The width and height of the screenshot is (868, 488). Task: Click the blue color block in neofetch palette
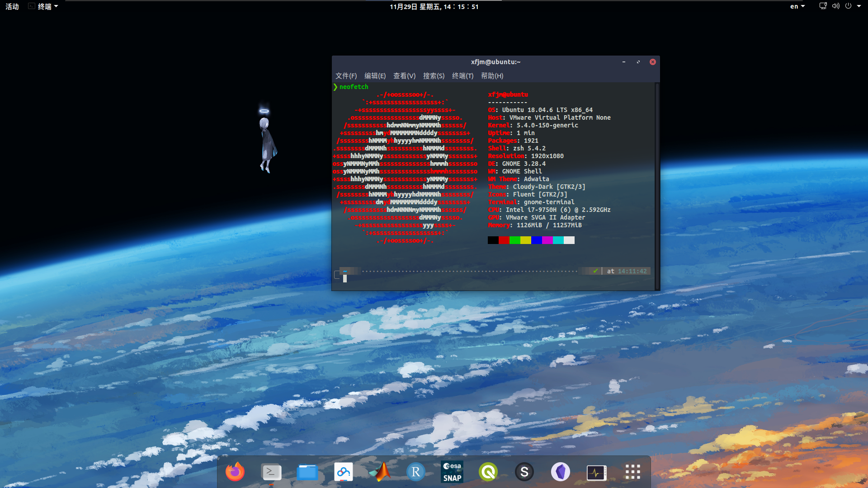(537, 240)
